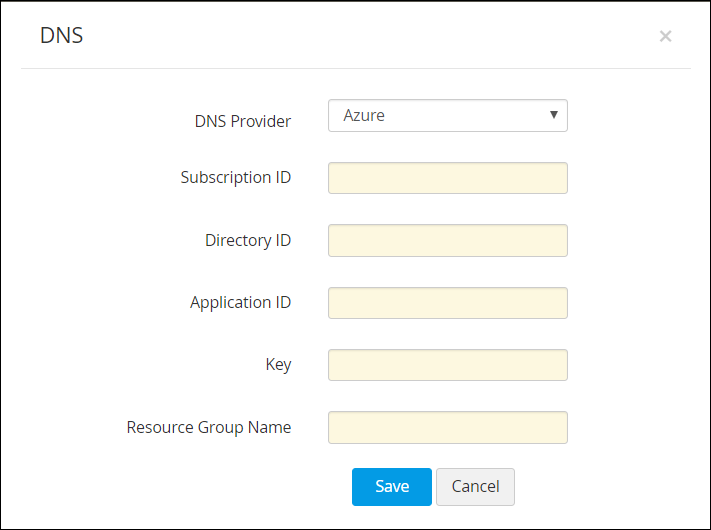711x530 pixels.
Task: Click the Cancel button
Action: [x=475, y=487]
